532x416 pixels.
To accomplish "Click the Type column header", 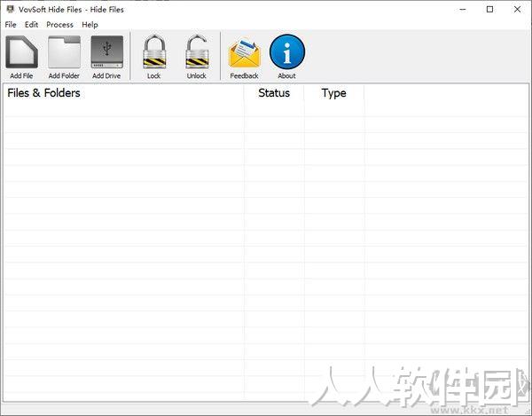I will 334,93.
